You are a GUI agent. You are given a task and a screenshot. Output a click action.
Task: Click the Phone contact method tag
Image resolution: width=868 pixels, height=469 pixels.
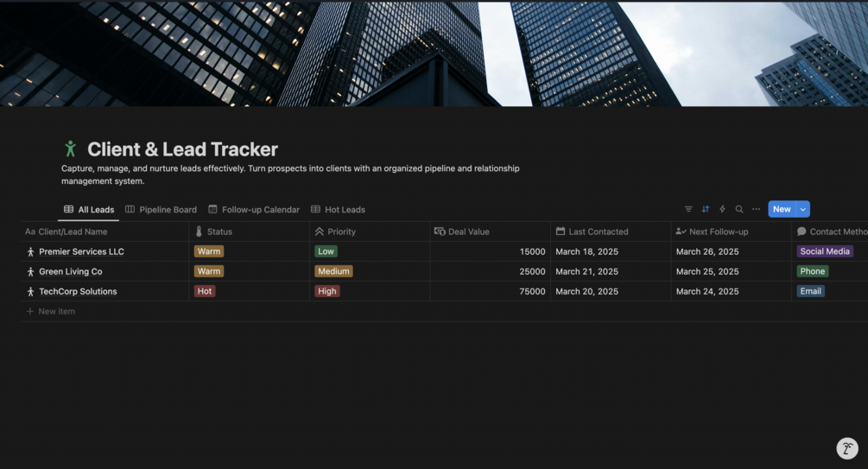point(812,271)
